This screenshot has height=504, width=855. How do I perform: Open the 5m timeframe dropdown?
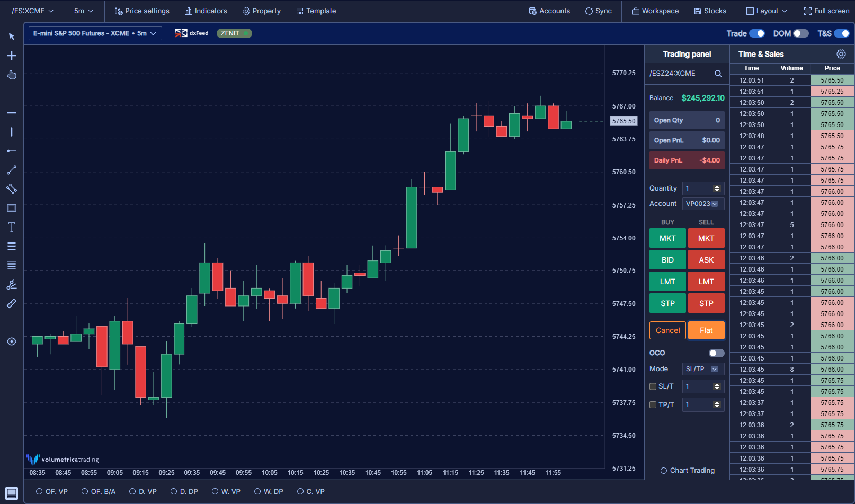(83, 11)
